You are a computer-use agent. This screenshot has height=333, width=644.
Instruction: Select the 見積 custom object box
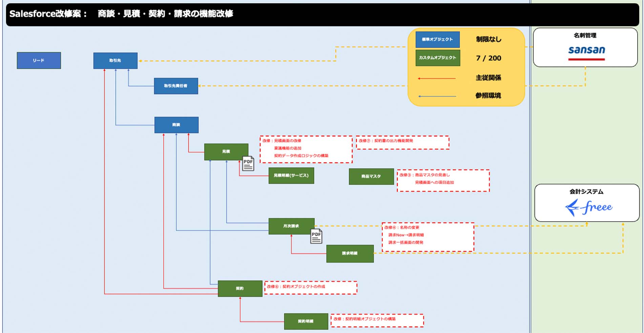tap(226, 152)
